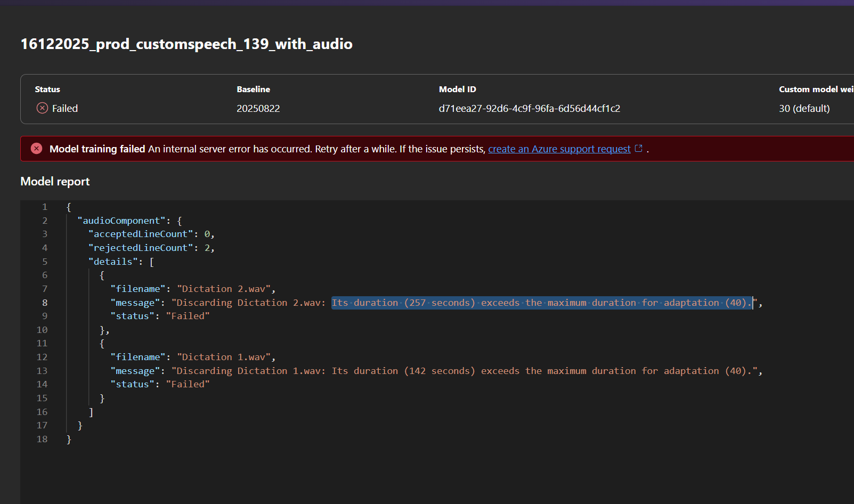Click the "acceptedLineCount": 0 line
This screenshot has height=504, width=854.
pyautogui.click(x=152, y=234)
